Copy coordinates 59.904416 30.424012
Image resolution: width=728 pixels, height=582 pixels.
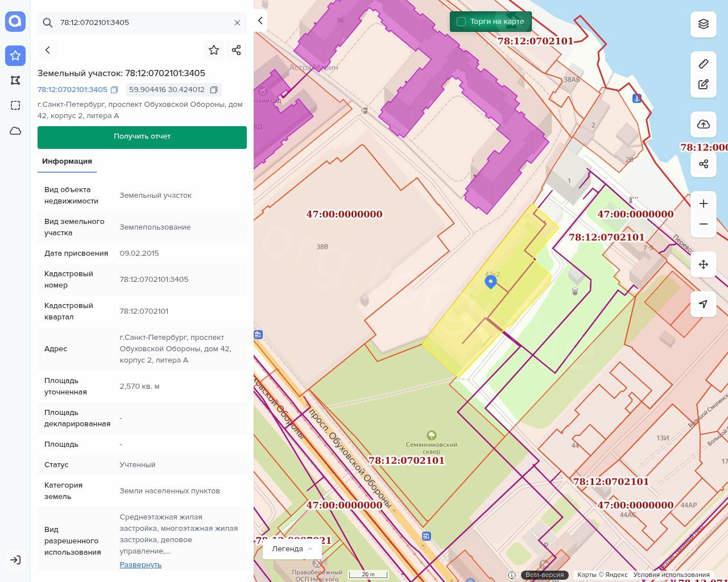pos(214,90)
